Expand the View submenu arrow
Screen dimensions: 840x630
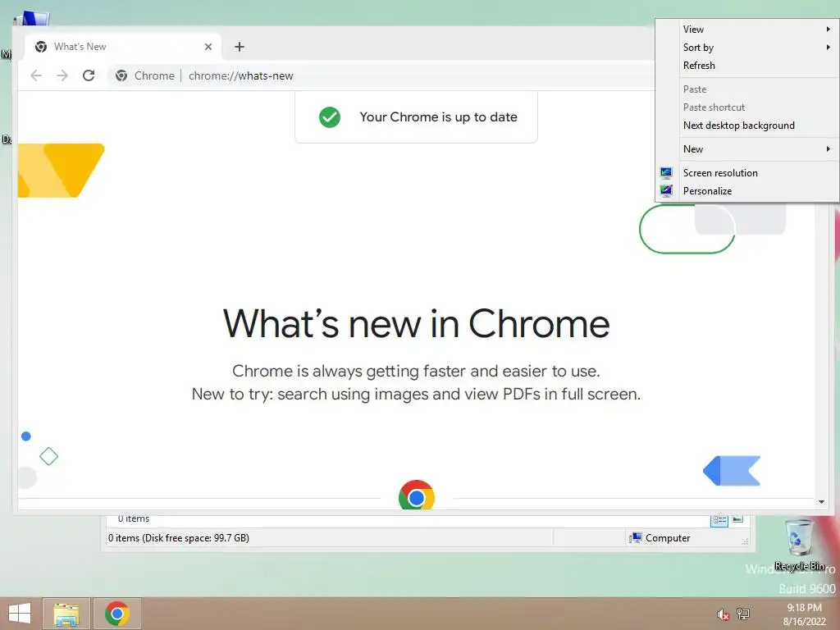point(829,29)
